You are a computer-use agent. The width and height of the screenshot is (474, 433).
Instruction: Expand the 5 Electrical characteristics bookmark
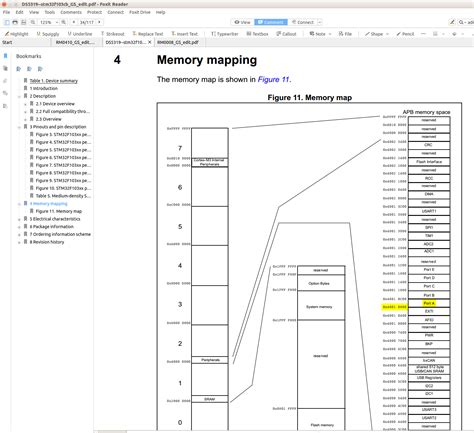19,219
